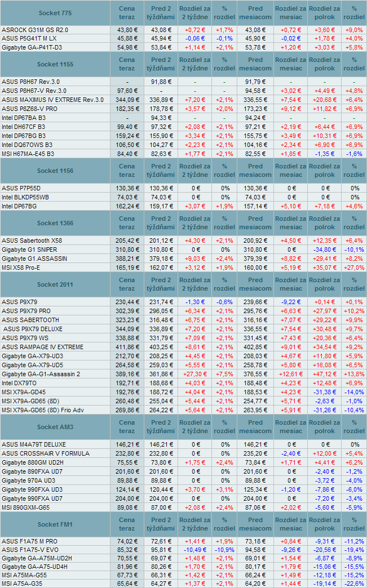The width and height of the screenshot is (367, 588).
Task: Select the "Intel DX79TO" product name
Action: tap(20, 383)
